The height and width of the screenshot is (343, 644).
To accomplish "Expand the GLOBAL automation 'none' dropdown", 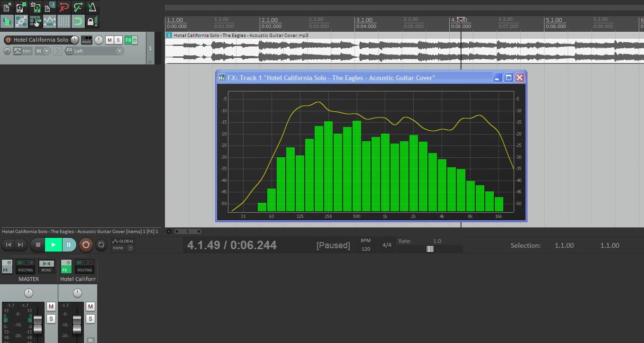I will [130, 248].
